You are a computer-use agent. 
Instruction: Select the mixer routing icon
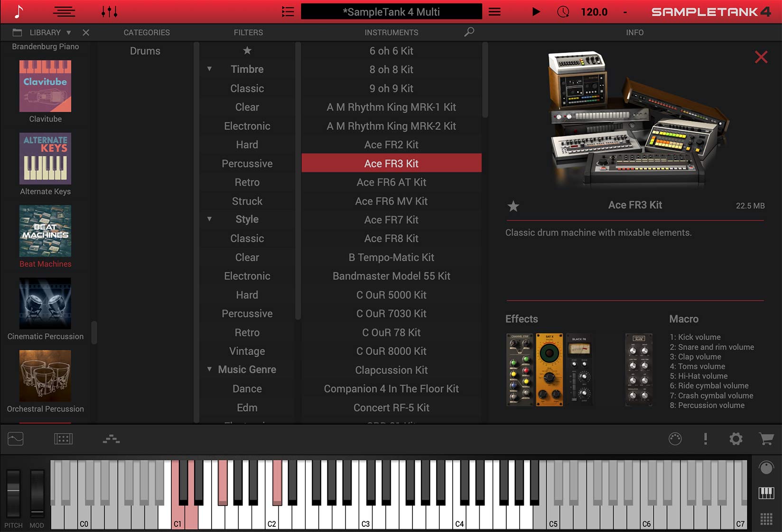pos(111,439)
